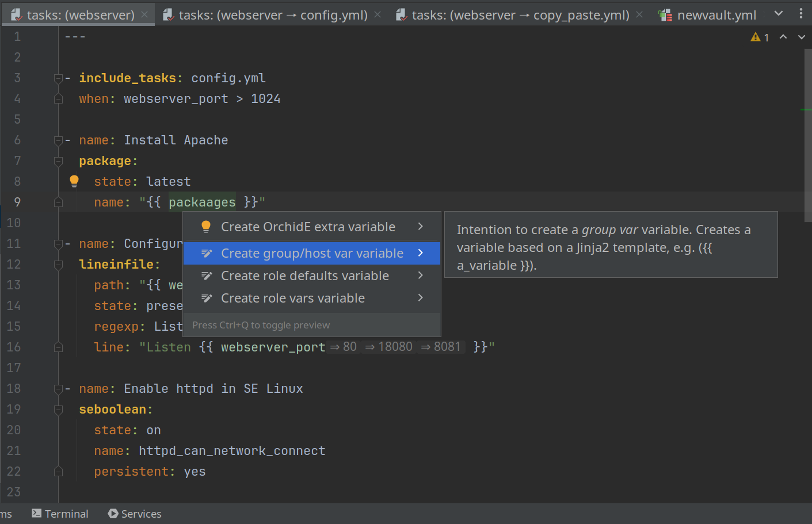Collapse the Install Apache task fold marker

[x=58, y=140]
